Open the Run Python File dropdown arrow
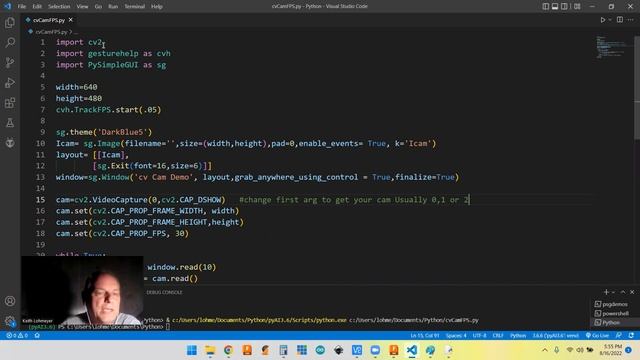This screenshot has height=360, width=640. click(610, 20)
